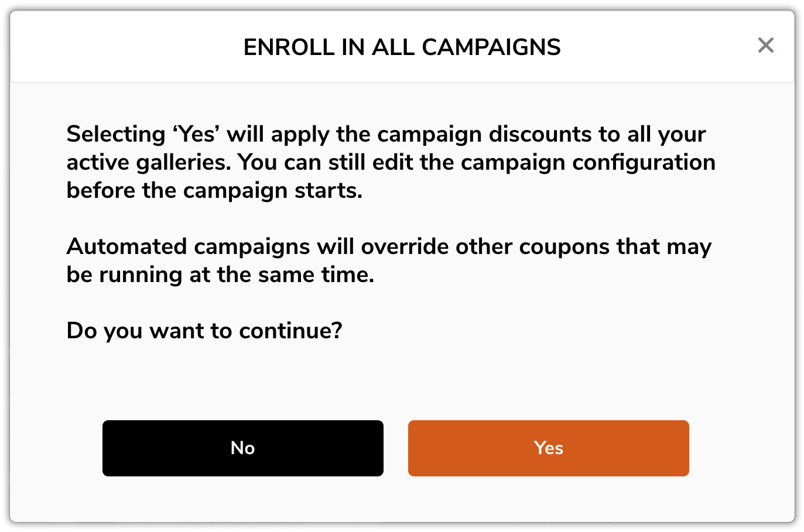Click the word 'CAMPAIGNS' in the header
This screenshot has width=804, height=532.
[x=491, y=47]
